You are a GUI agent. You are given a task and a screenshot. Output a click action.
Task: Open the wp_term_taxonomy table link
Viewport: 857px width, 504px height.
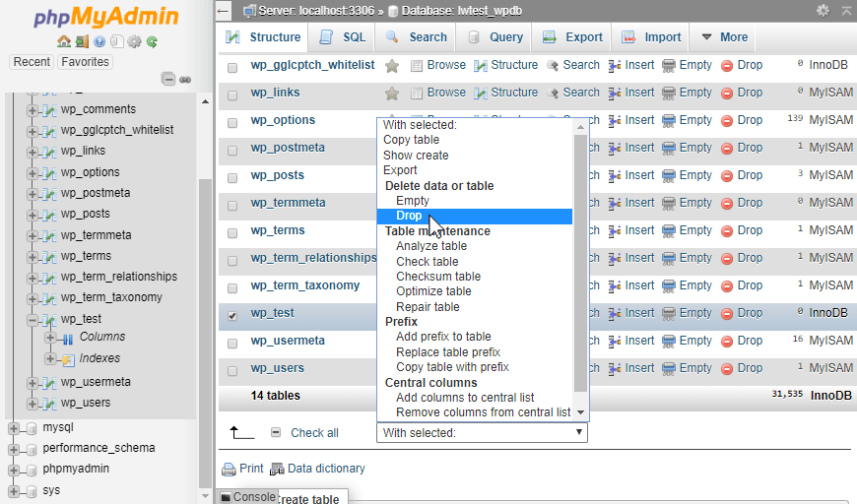(305, 285)
